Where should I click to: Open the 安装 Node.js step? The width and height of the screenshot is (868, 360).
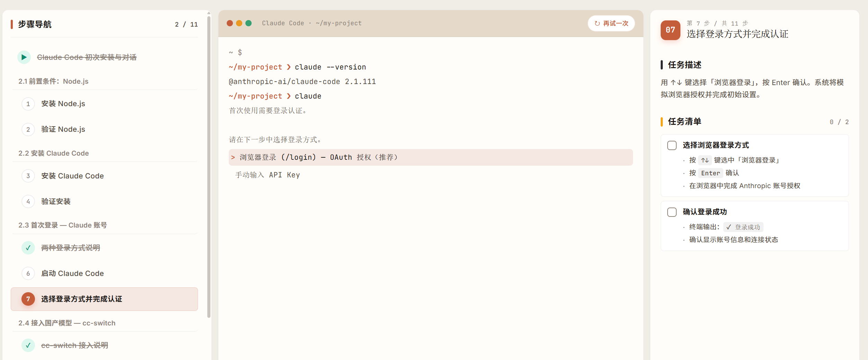click(x=104, y=104)
